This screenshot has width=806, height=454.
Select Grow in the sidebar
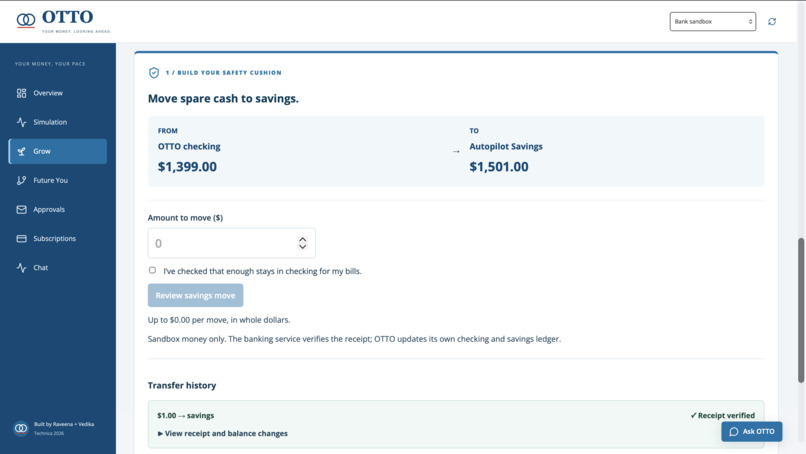pos(58,151)
